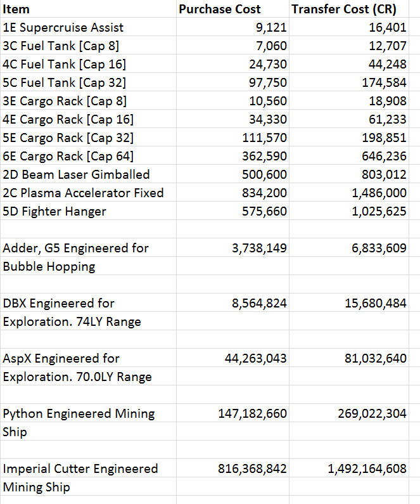Click the purchase cost value 575,660
Screen dimensions: 420x504
click(x=264, y=211)
